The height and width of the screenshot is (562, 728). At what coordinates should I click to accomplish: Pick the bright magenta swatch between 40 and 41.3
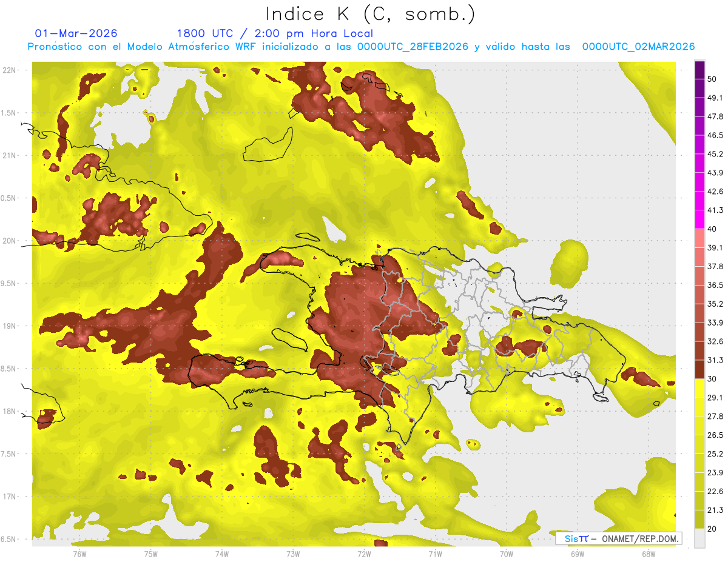click(699, 219)
